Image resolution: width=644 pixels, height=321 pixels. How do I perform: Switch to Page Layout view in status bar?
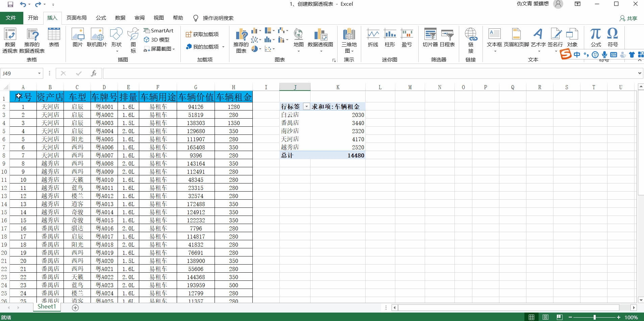(x=545, y=317)
